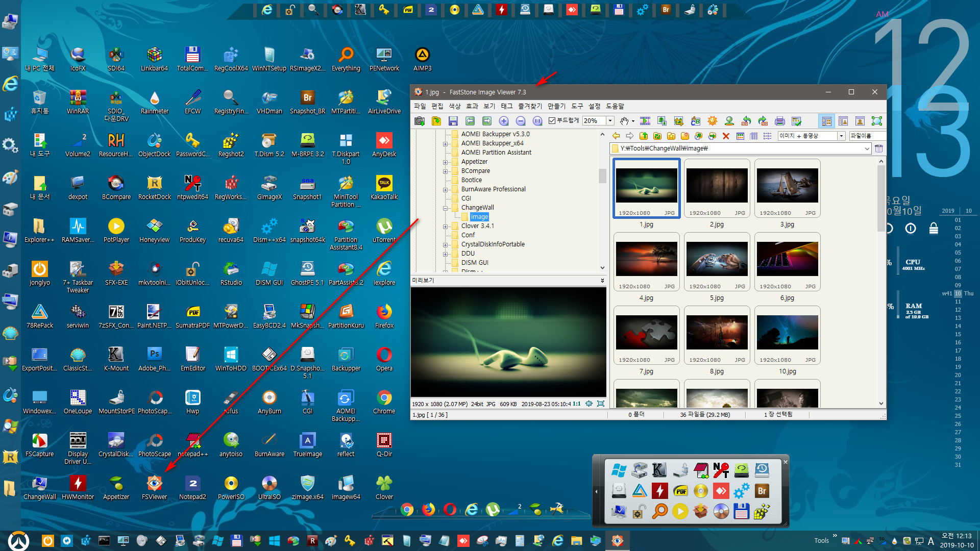This screenshot has width=980, height=551.
Task: Go up one folder level icon
Action: (644, 136)
